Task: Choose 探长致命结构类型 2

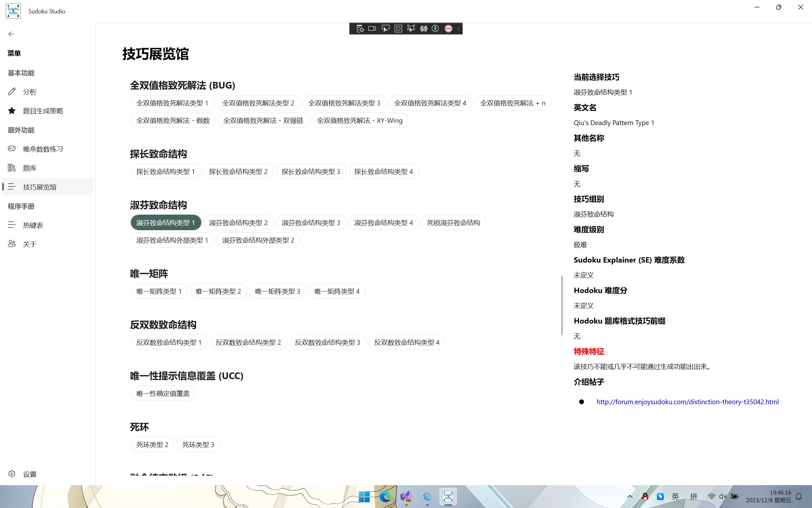Action: [239, 171]
